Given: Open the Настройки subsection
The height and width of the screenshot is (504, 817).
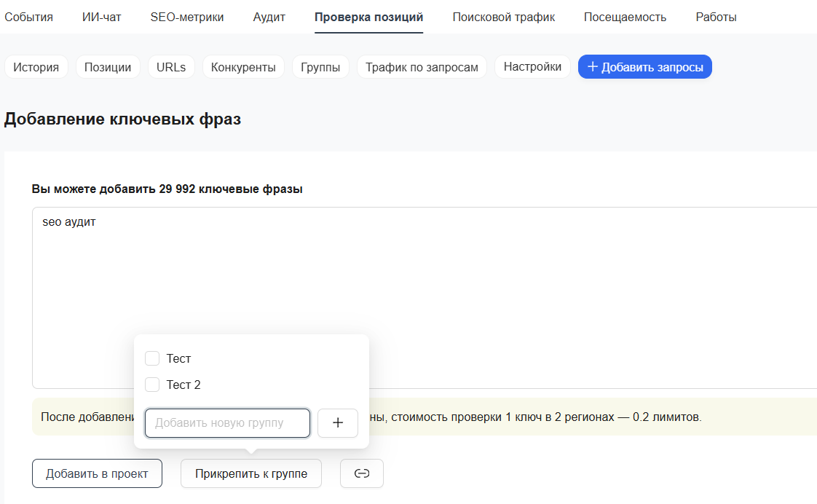Looking at the screenshot, I should point(532,67).
